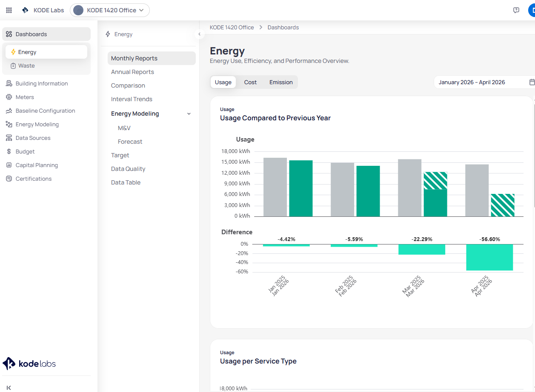Select Monthly Reports in Energy panel

[x=152, y=58]
